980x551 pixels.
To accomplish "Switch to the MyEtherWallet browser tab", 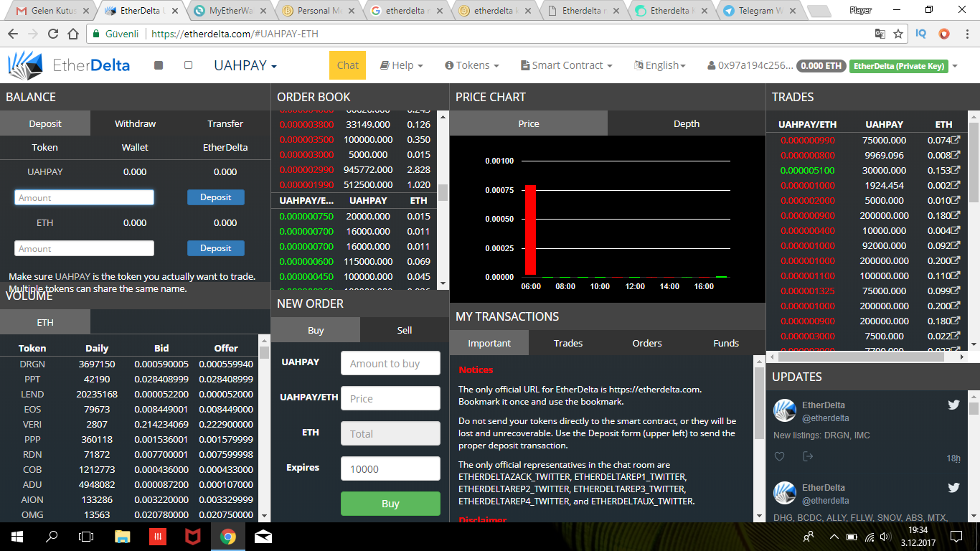I will click(x=229, y=11).
